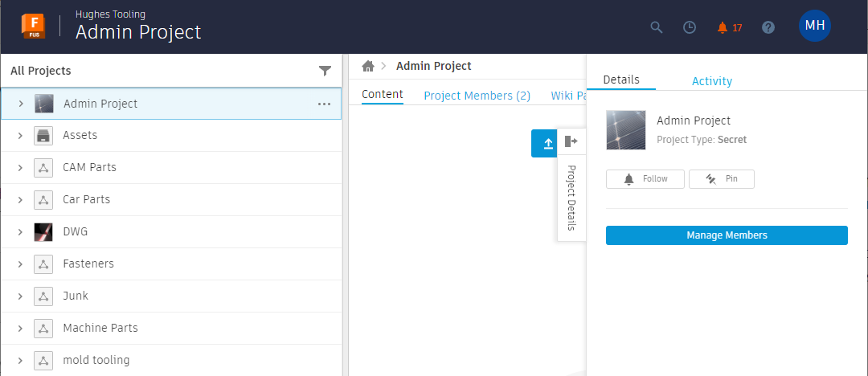
Task: Click Admin Project breadcrumb link
Action: 433,67
